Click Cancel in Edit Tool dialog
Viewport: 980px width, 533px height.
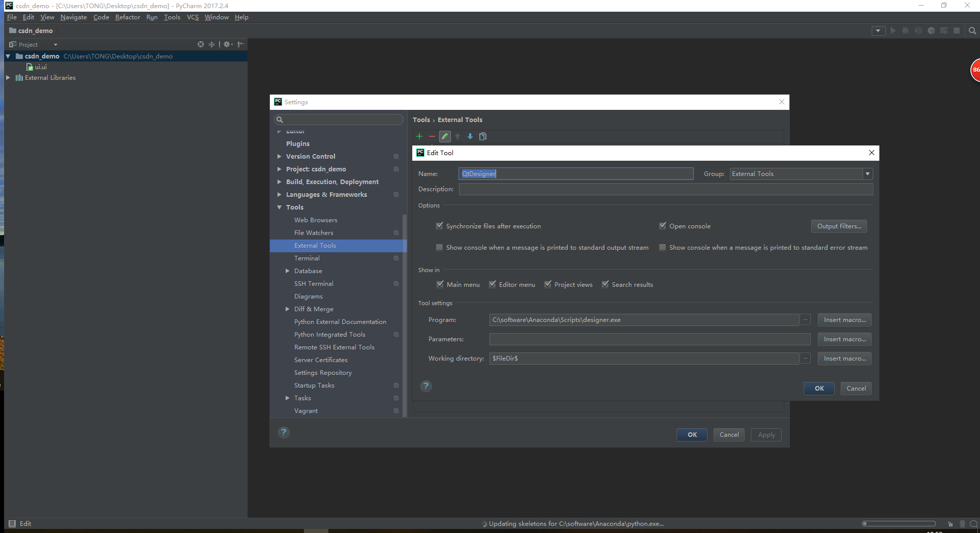click(x=856, y=389)
